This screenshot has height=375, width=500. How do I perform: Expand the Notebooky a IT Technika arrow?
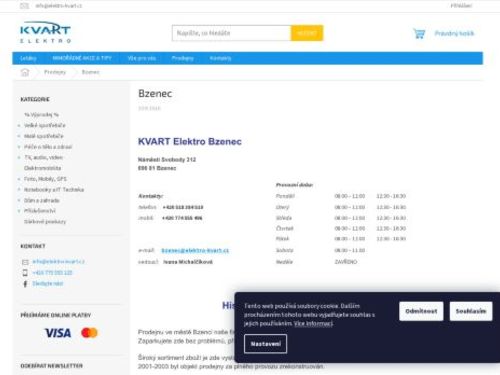coord(19,189)
